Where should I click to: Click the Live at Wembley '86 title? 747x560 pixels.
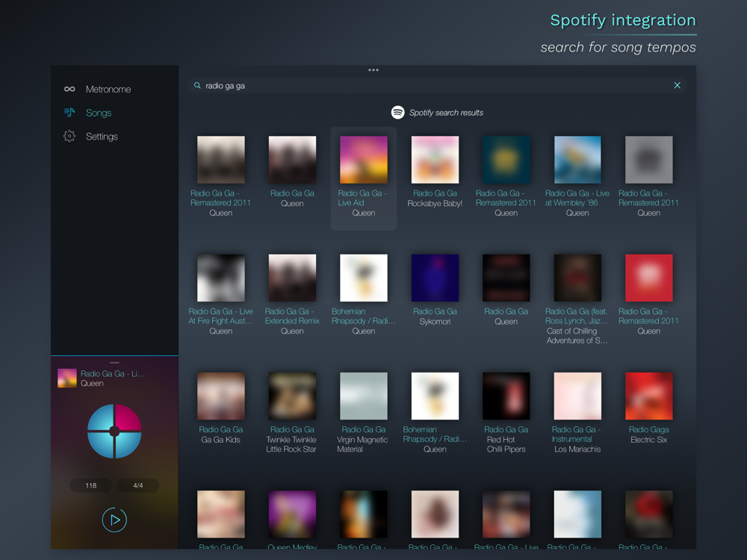[577, 198]
